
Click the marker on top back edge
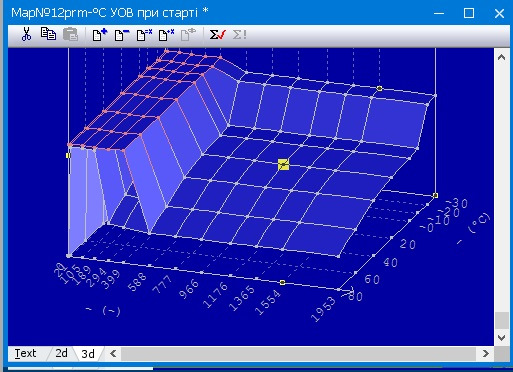pos(379,88)
